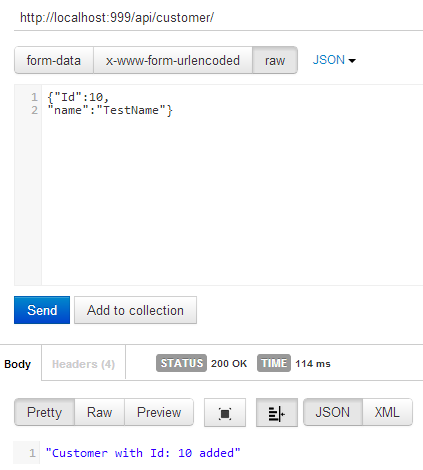Select the form-data body type
Screen dimensions: 423x470
pyautogui.click(x=54, y=60)
